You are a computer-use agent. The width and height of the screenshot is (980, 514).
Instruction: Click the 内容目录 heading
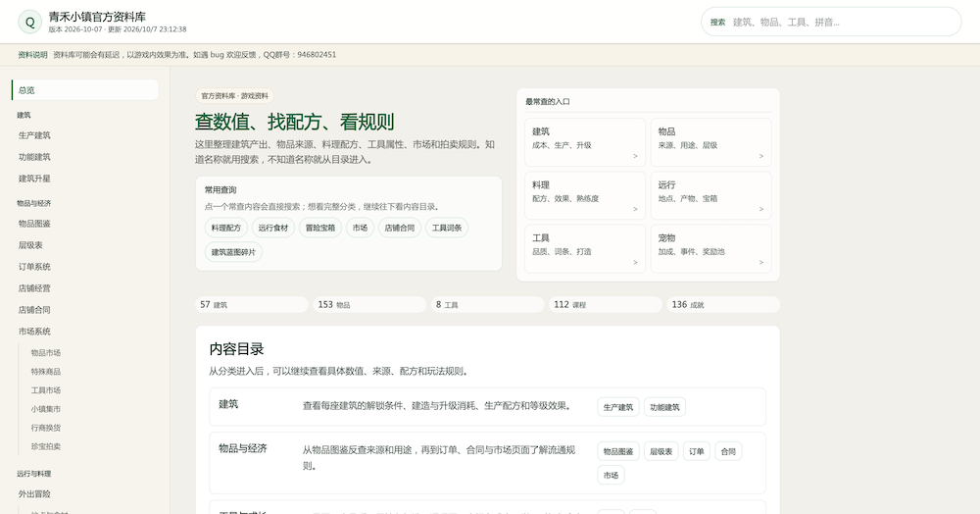pyautogui.click(x=236, y=349)
